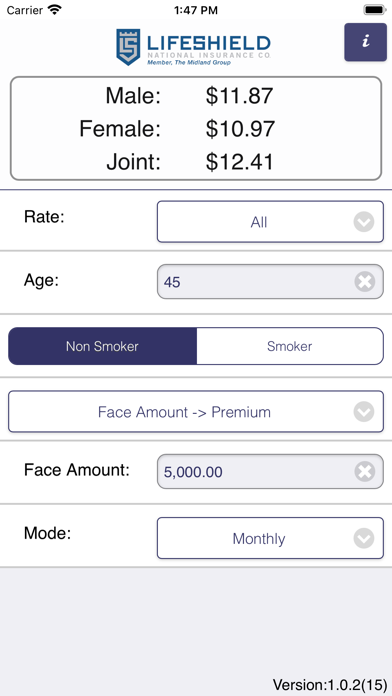Tap the Female premium result $10.97
The image size is (392, 696).
tap(240, 129)
